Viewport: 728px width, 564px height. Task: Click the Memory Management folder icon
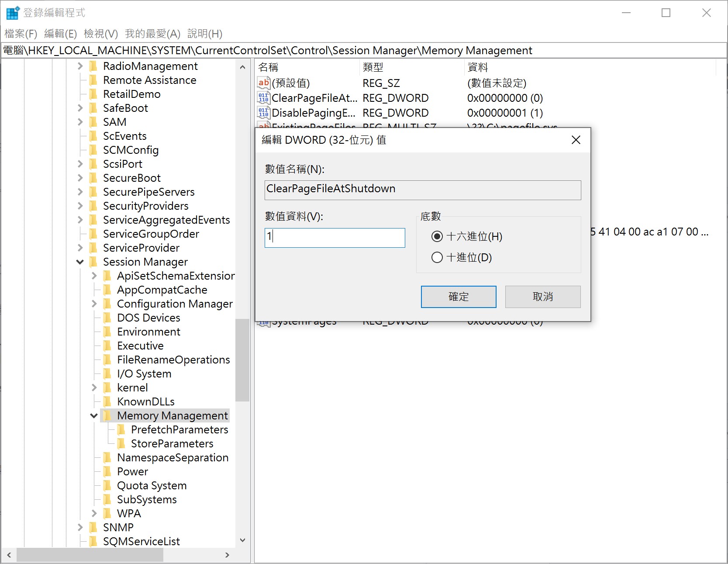[107, 415]
